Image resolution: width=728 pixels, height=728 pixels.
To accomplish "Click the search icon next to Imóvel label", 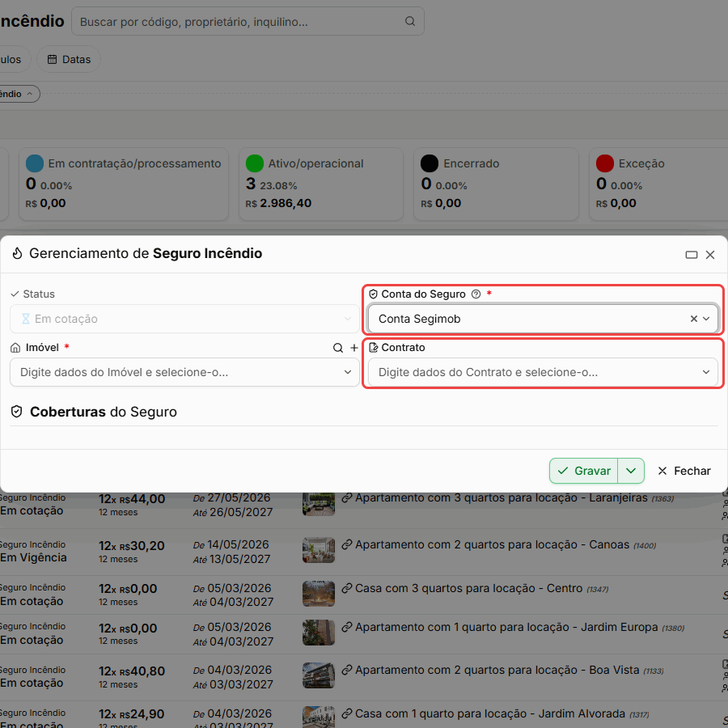I will [x=338, y=348].
